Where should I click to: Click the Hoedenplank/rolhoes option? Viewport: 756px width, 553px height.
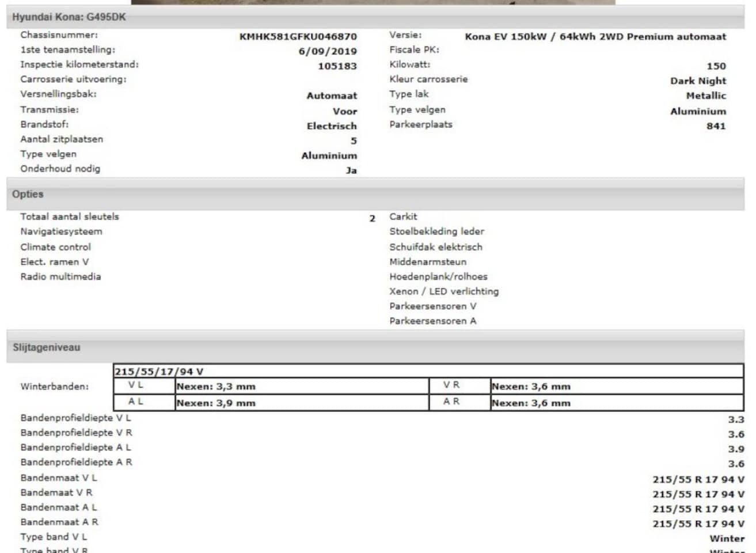coord(438,276)
